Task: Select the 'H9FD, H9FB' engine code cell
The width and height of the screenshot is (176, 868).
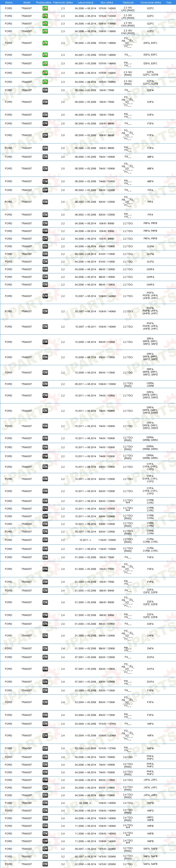Action: coord(150,819)
